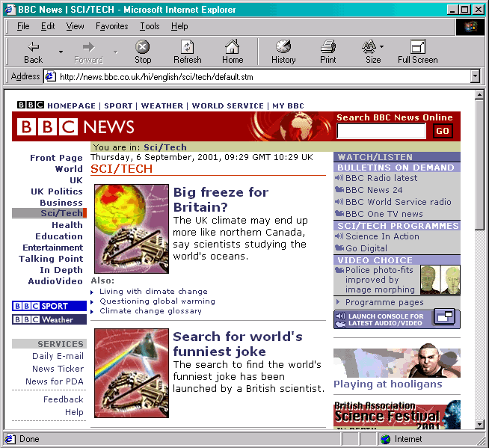Open the Feedback link
Image resolution: width=489 pixels, height=448 pixels.
point(64,399)
